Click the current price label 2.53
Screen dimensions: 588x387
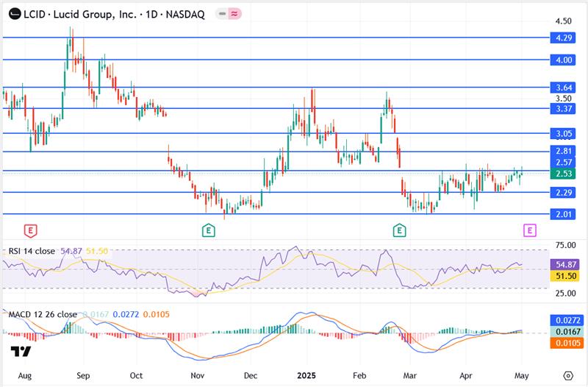tap(564, 174)
